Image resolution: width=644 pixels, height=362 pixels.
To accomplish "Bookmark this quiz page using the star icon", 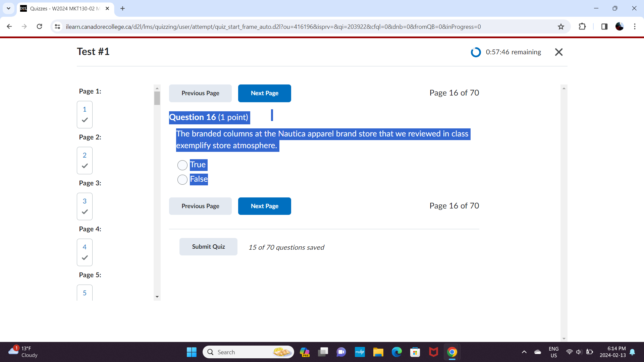I will 561,26.
